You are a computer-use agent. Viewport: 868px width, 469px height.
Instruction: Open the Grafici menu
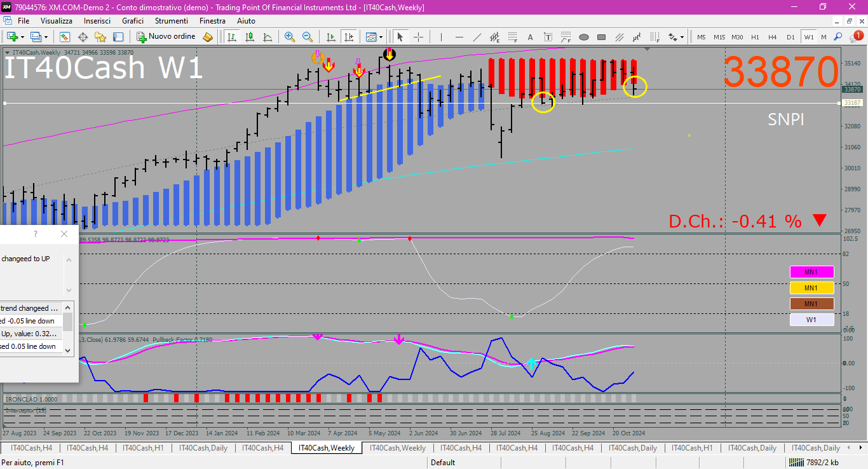click(x=133, y=21)
